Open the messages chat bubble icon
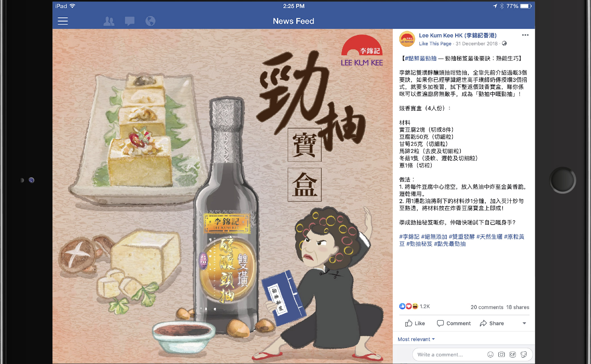This screenshot has height=364, width=591. point(130,21)
